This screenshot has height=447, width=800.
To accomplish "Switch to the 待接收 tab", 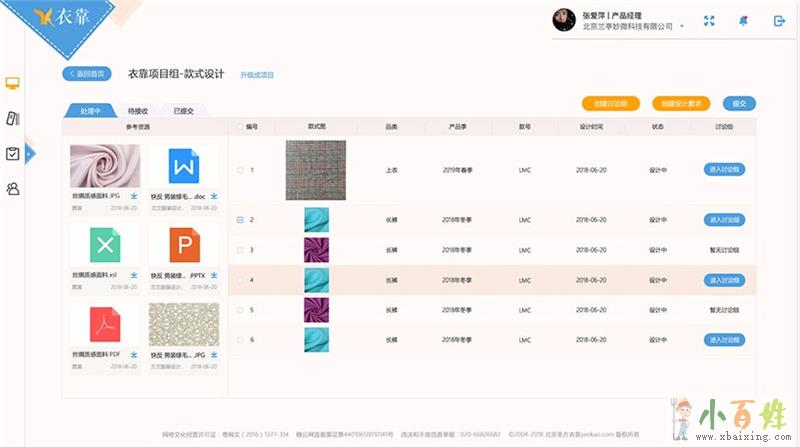I will click(138, 111).
